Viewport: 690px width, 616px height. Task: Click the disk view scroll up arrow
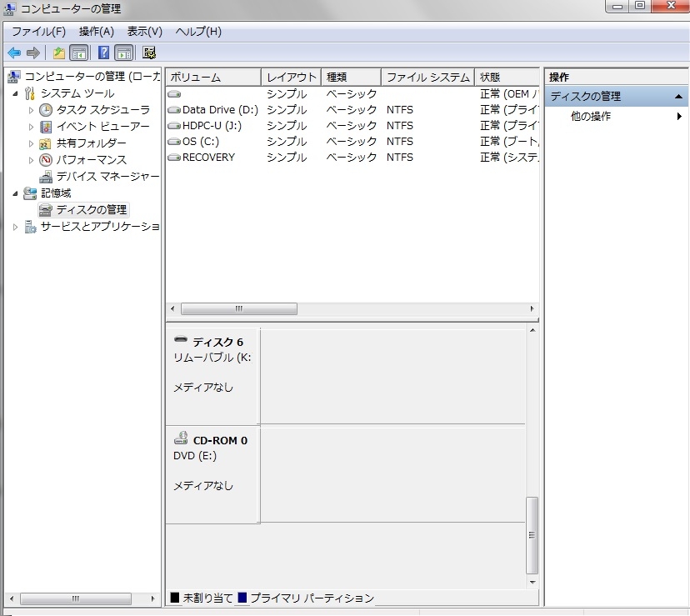click(x=532, y=330)
